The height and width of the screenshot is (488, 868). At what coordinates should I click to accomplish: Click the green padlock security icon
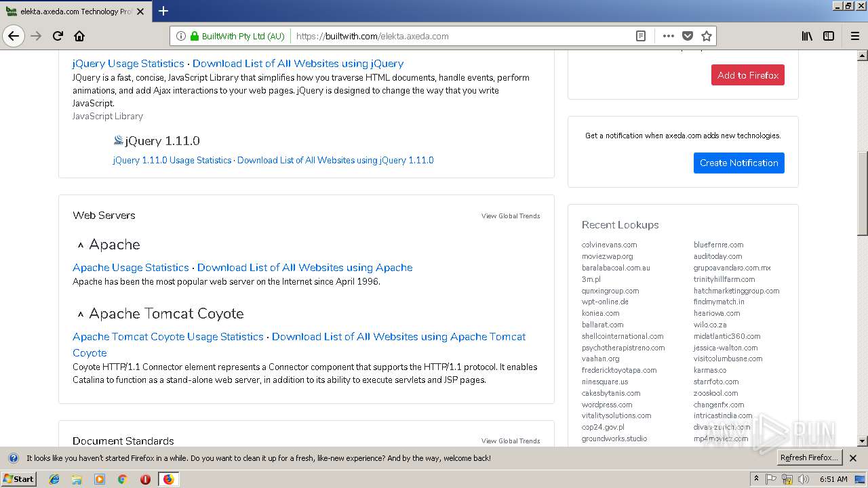coord(195,36)
